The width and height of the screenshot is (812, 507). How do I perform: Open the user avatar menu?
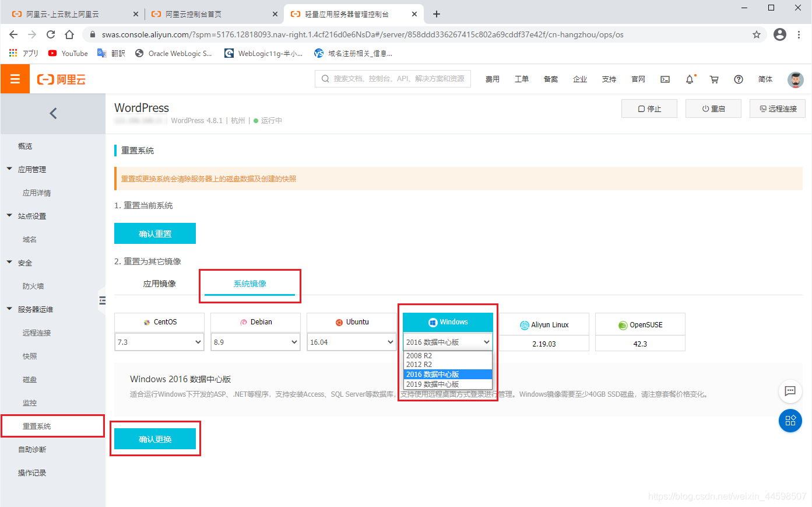point(795,79)
